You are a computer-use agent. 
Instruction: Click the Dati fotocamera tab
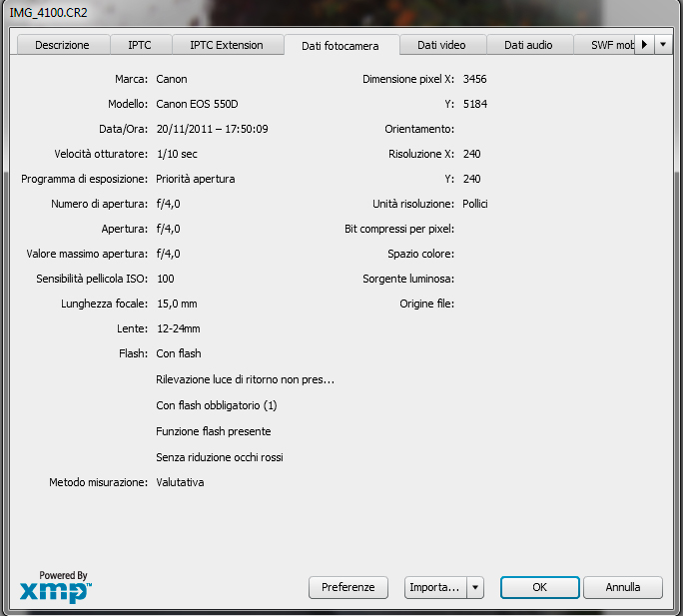pyautogui.click(x=341, y=45)
